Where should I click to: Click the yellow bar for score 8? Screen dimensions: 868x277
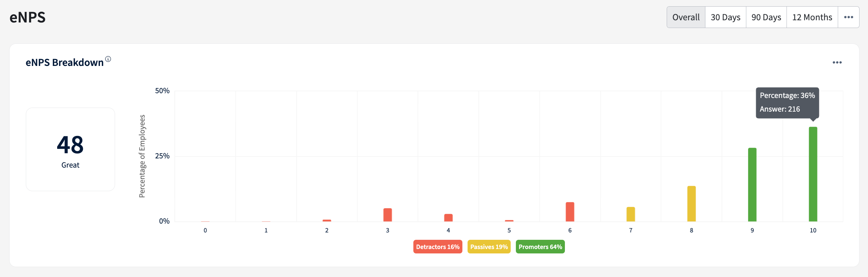pyautogui.click(x=691, y=204)
